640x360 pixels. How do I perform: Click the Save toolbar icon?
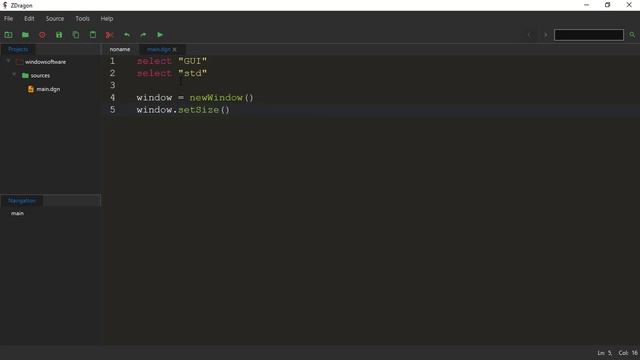pyautogui.click(x=59, y=35)
